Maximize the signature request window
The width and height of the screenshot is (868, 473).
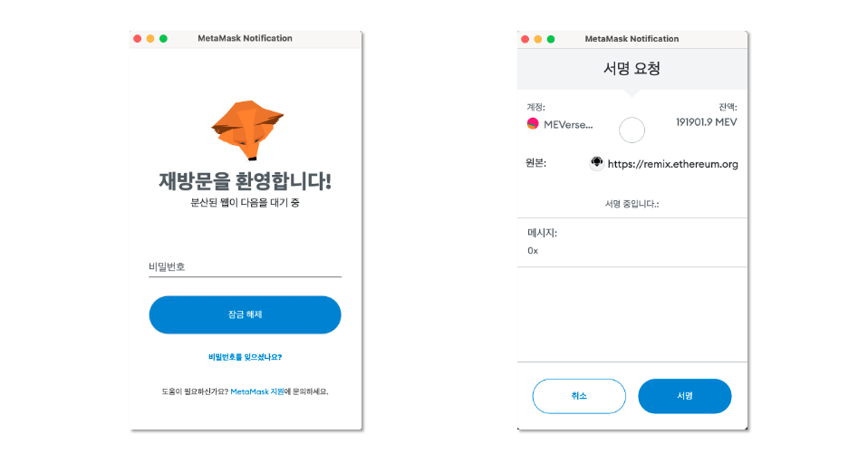(551, 39)
